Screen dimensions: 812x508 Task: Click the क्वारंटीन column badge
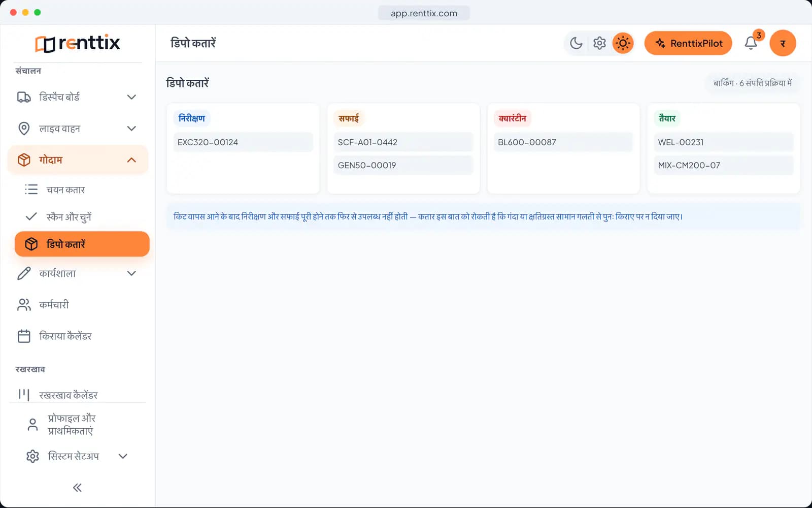tap(513, 118)
